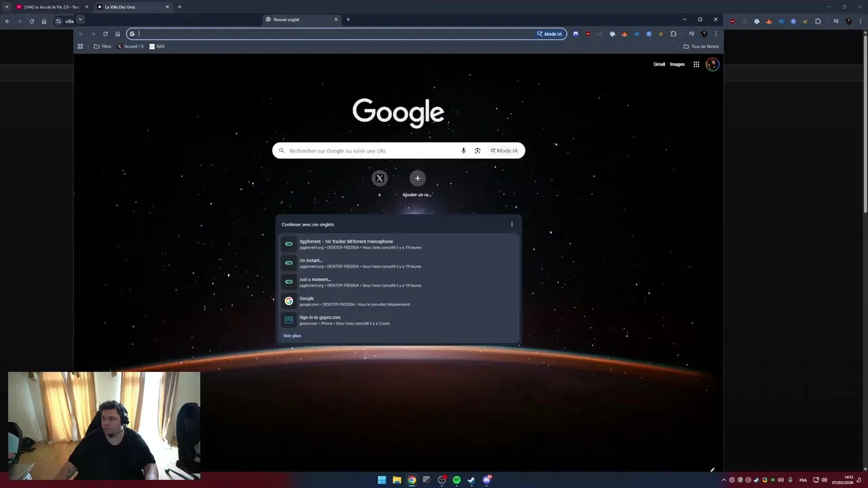Click the blue sound-wave extension icon front window

click(636, 34)
